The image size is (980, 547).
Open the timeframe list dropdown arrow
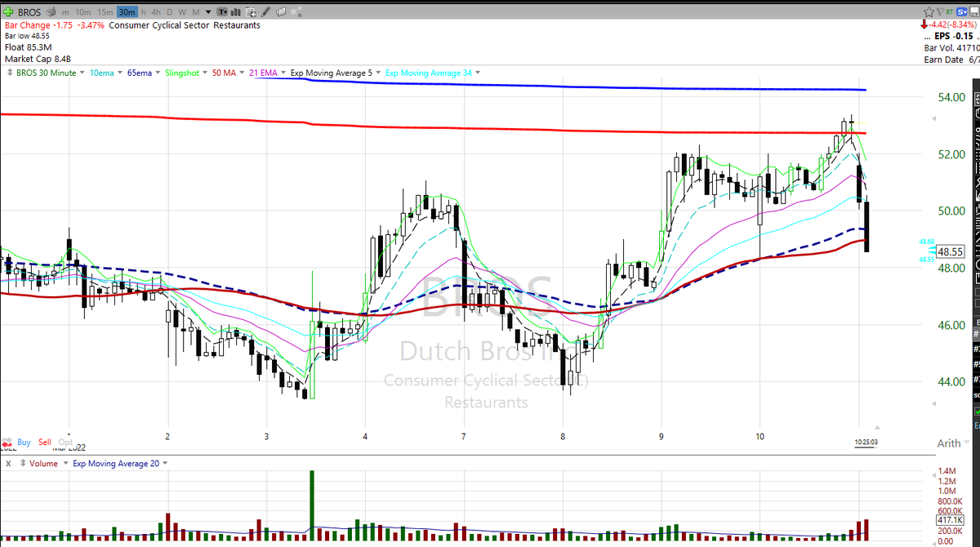pyautogui.click(x=208, y=12)
